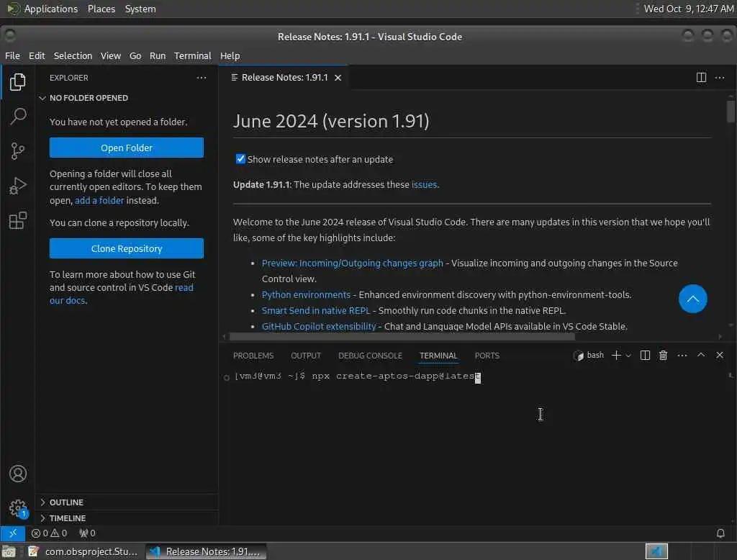The height and width of the screenshot is (560, 737).
Task: Click the remote window status bar icon
Action: pos(13,533)
